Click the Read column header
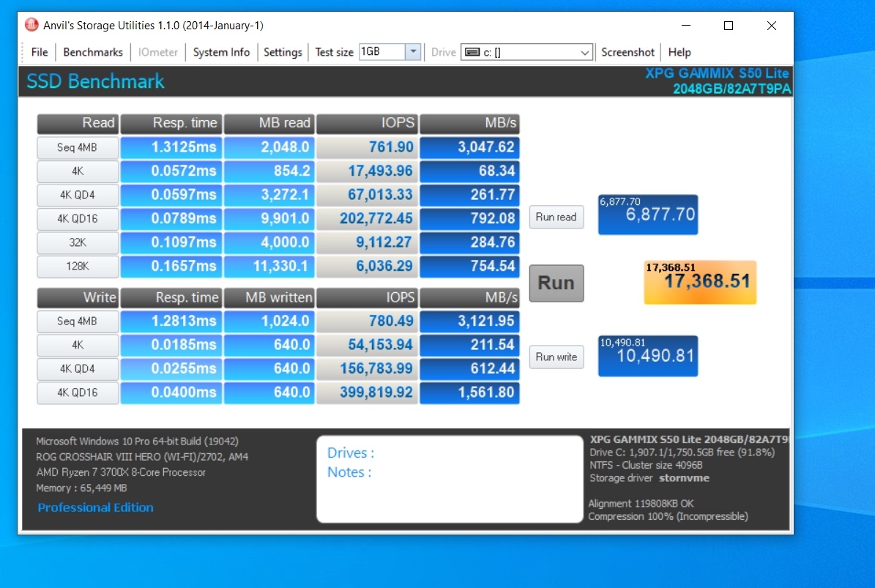Screen dimensions: 875x588 78,123
